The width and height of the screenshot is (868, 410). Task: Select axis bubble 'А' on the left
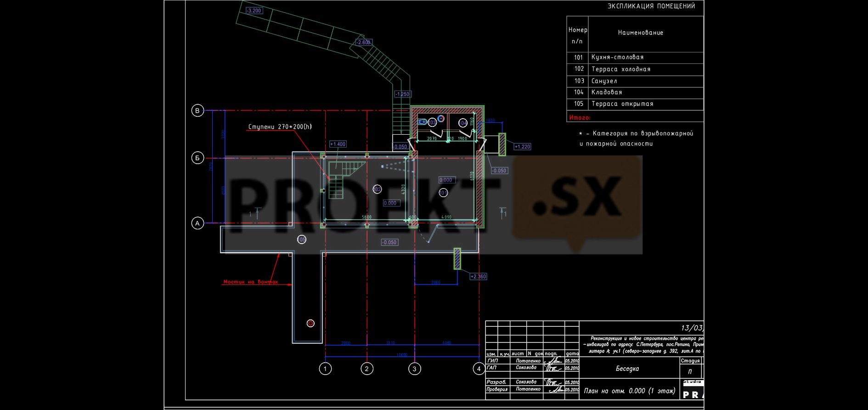pyautogui.click(x=197, y=223)
